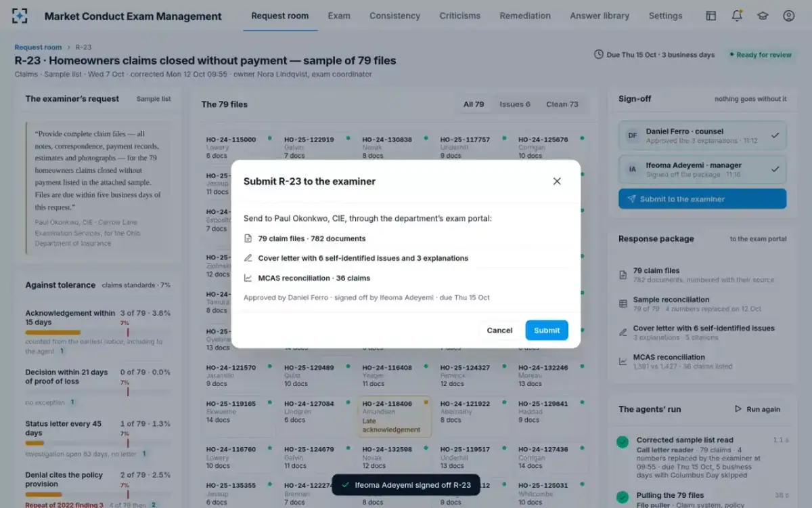This screenshot has height=508, width=812.
Task: Click Run again in The agents' run
Action: [x=757, y=409]
